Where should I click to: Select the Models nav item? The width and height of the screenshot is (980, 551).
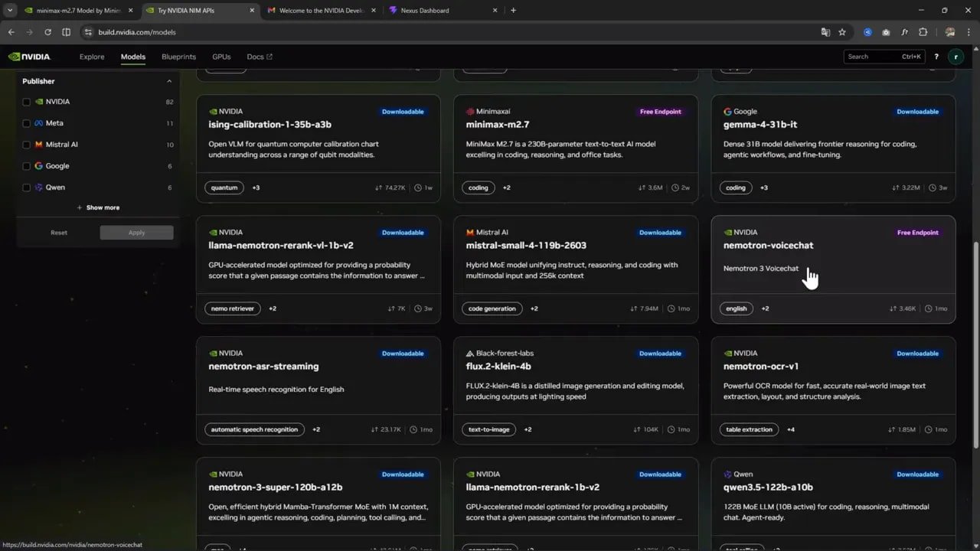tap(133, 57)
